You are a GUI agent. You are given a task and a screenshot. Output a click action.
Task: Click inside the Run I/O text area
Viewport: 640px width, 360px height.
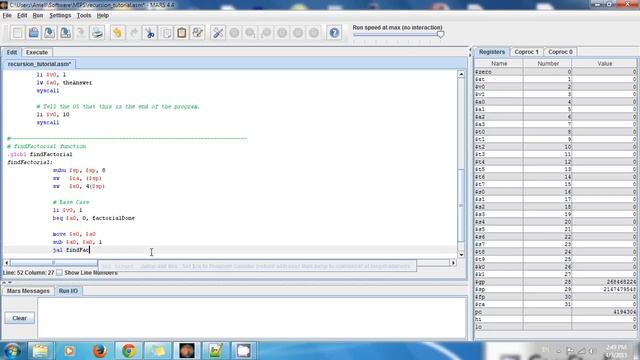point(252,318)
